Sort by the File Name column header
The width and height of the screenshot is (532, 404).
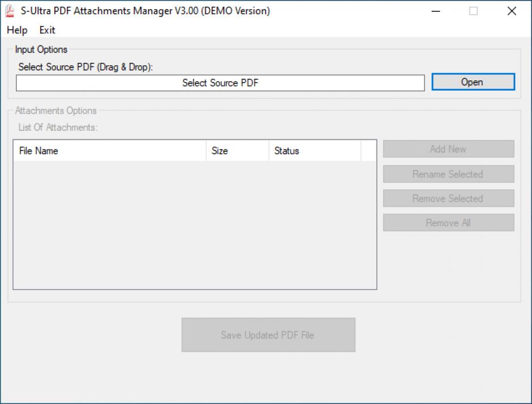pos(110,151)
